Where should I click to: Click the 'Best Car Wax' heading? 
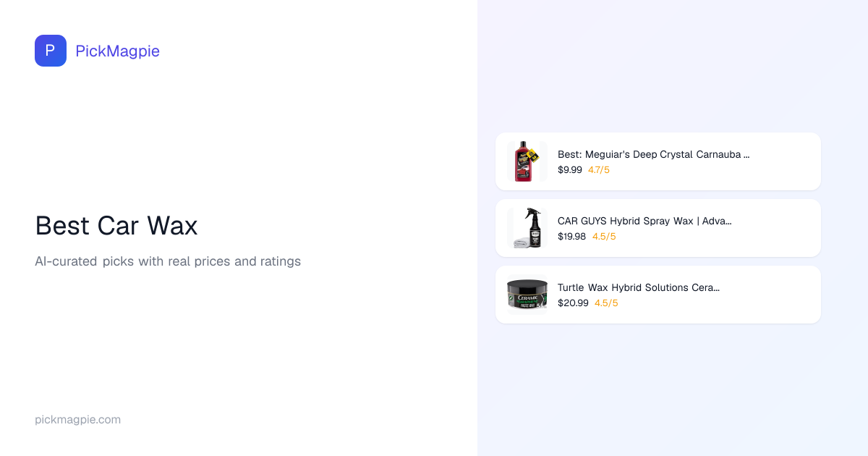click(x=116, y=226)
